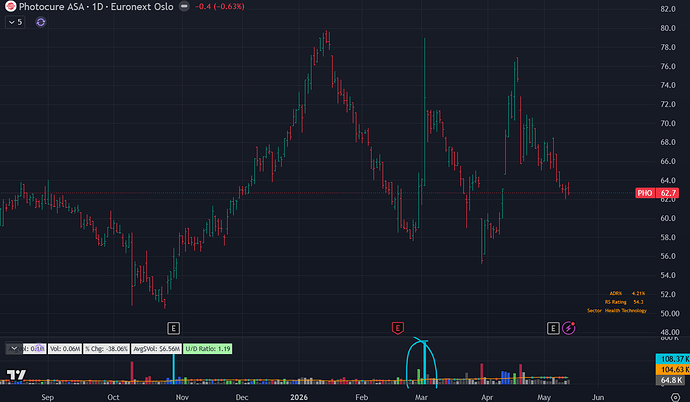Click the purple refresh circle icon
The width and height of the screenshot is (690, 402).
pos(40,22)
